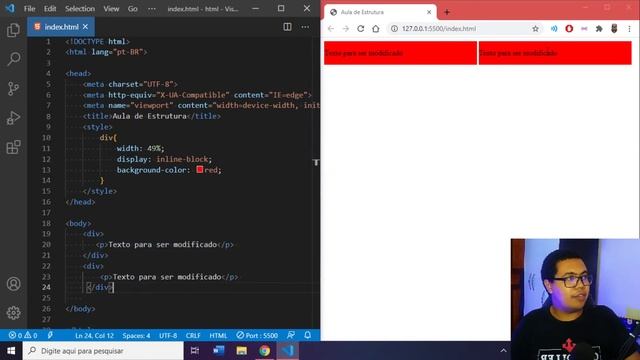
Task: Open the Windows Start menu
Action: [11, 351]
